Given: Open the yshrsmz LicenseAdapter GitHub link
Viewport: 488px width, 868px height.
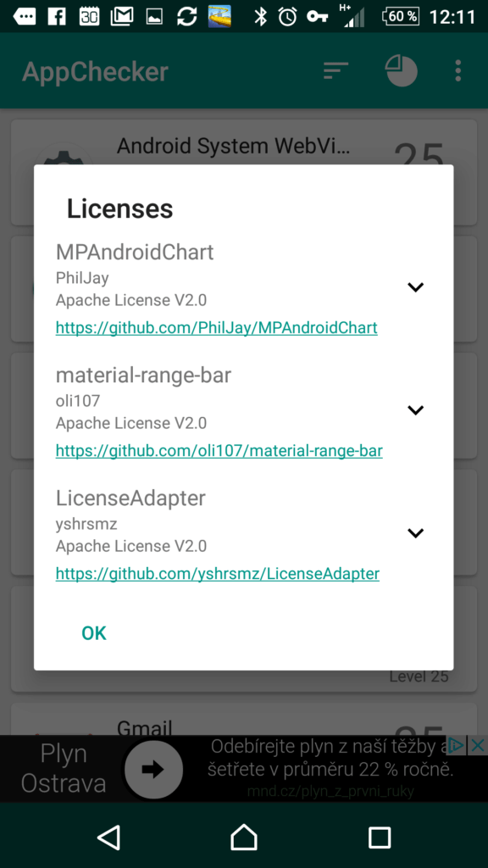Looking at the screenshot, I should [218, 574].
